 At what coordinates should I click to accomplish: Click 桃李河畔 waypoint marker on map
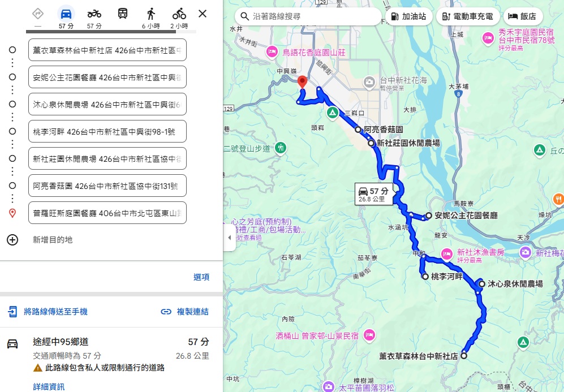(x=425, y=277)
